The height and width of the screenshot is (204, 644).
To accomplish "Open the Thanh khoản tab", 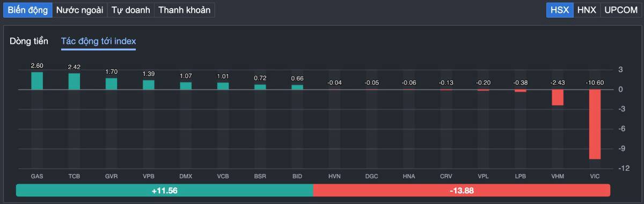I will tap(184, 10).
